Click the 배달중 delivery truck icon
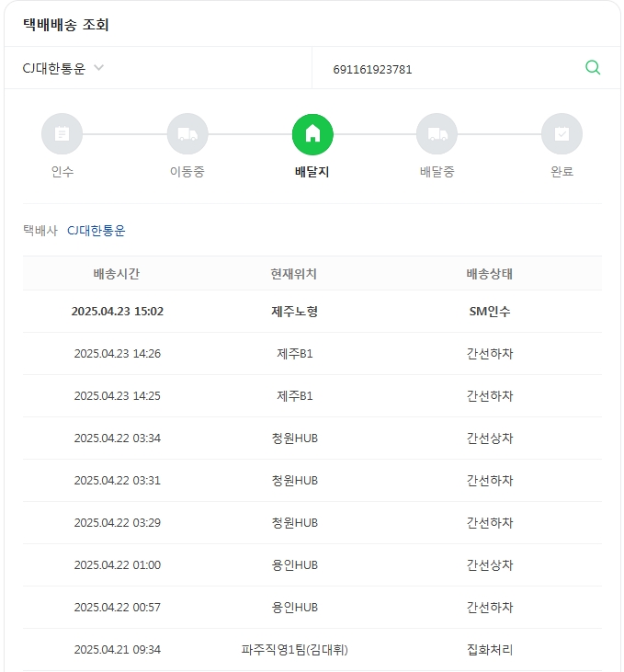 [437, 134]
